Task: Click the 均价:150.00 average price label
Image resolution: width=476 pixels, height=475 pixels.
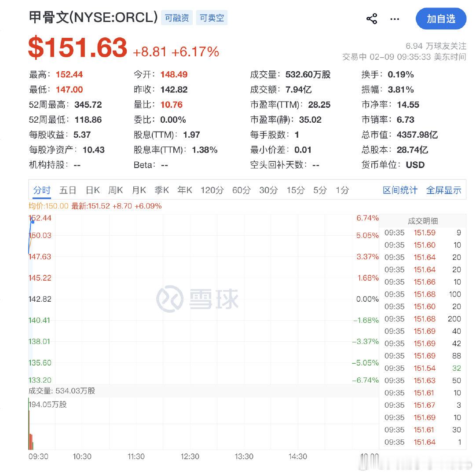Action: point(48,206)
